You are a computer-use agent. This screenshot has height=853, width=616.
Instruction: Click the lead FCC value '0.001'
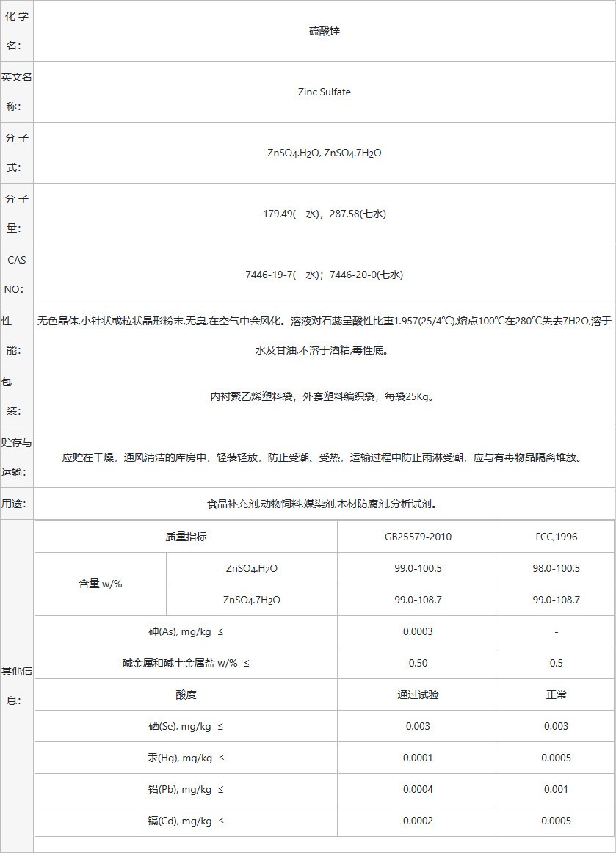(x=556, y=789)
